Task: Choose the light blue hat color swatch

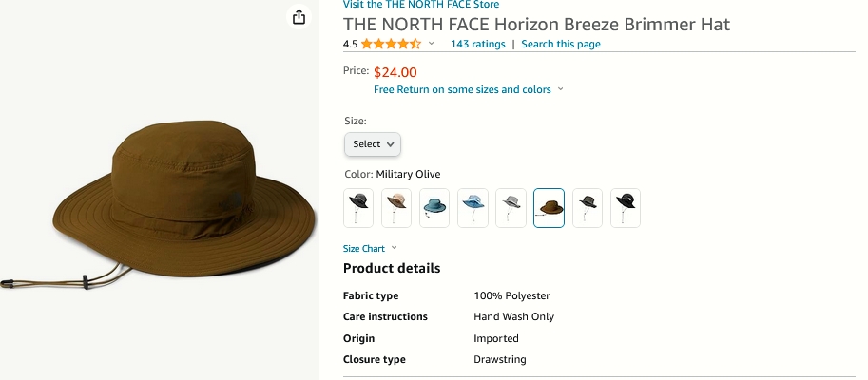Action: pos(473,208)
